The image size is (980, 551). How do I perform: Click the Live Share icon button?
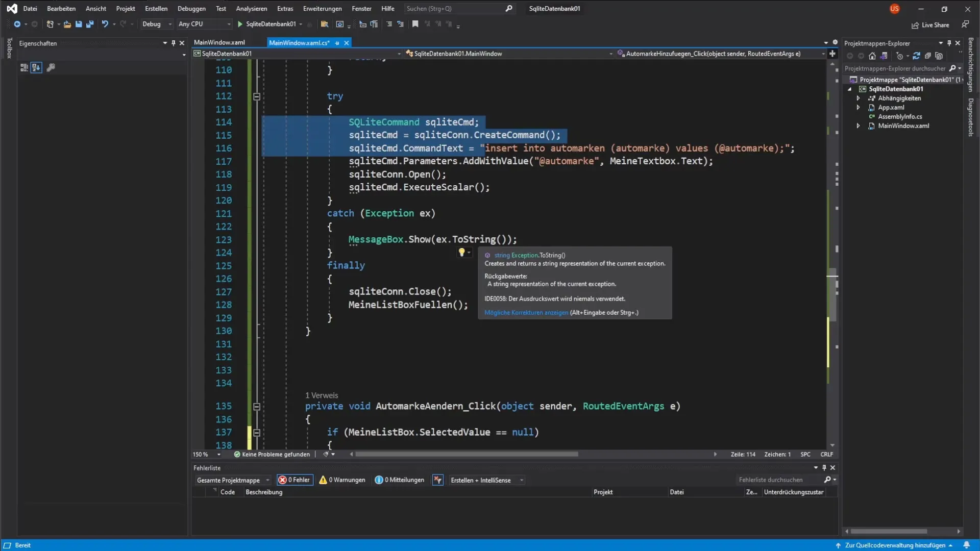coord(930,25)
